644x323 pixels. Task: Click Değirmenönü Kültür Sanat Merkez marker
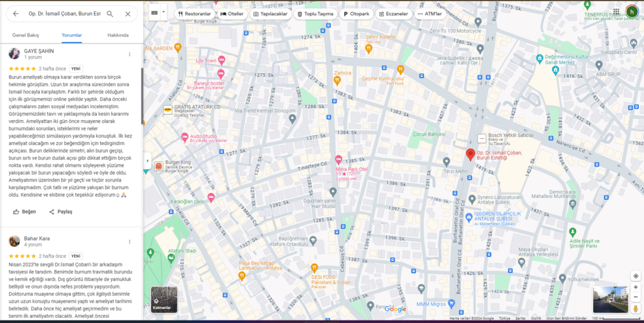(540, 59)
